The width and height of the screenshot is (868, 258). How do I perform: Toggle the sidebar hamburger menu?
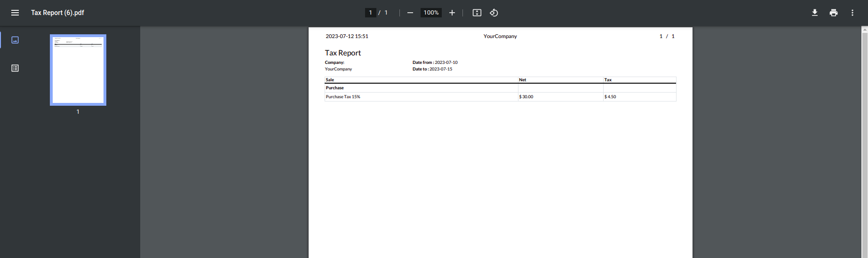point(15,13)
